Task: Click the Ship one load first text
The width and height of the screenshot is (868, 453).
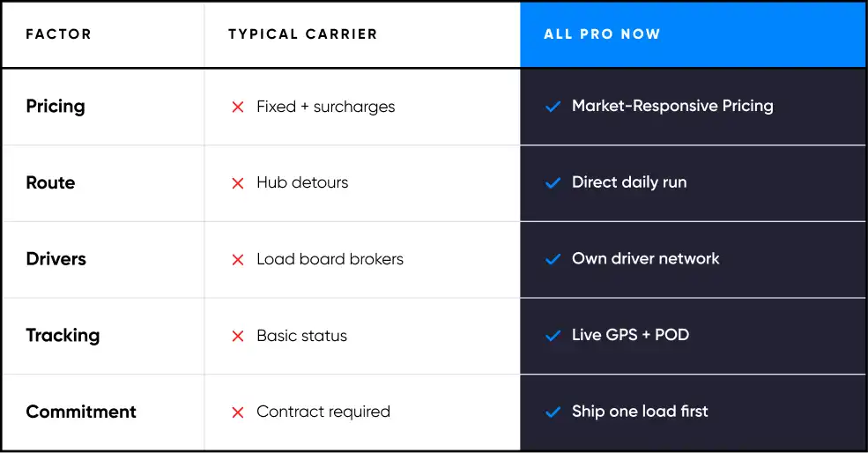Action: pyautogui.click(x=640, y=412)
